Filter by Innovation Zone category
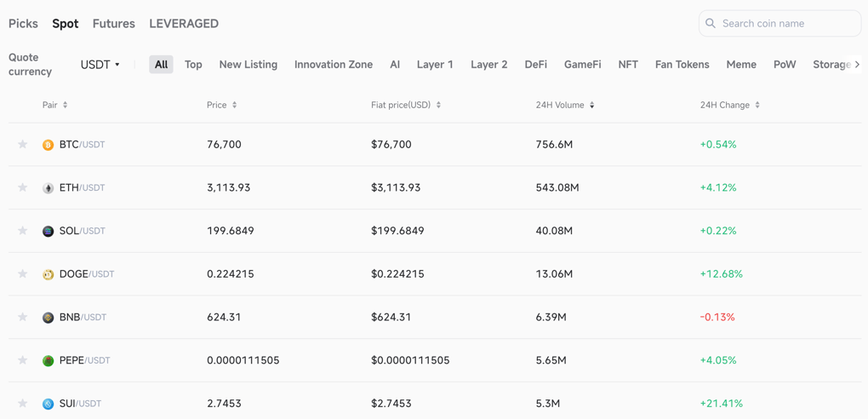868x419 pixels. pyautogui.click(x=334, y=64)
